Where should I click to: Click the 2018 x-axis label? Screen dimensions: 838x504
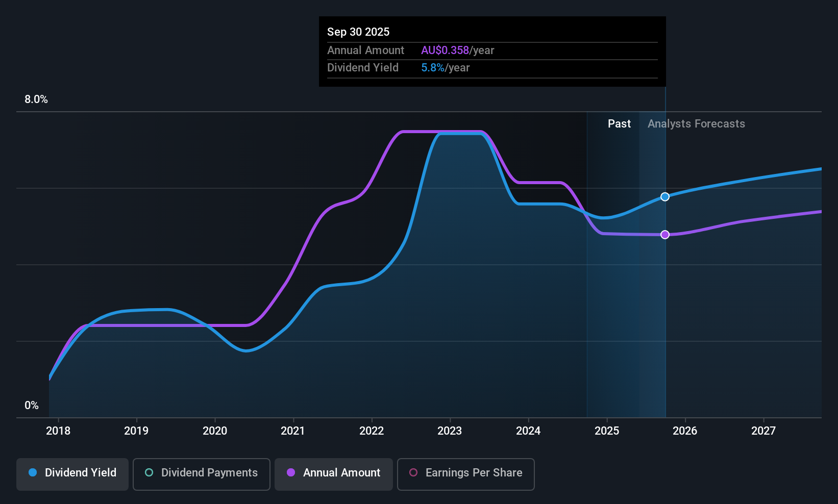pos(58,431)
